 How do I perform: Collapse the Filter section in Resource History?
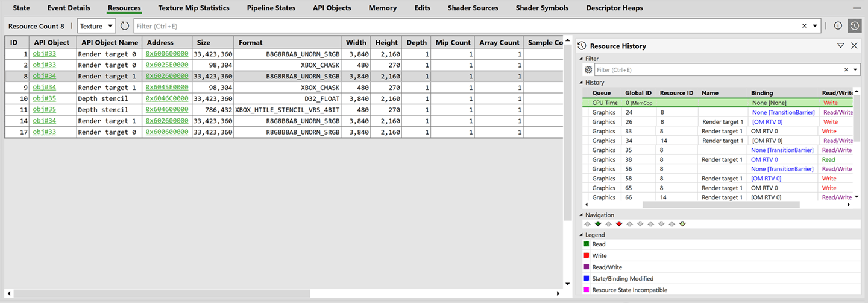pos(581,59)
